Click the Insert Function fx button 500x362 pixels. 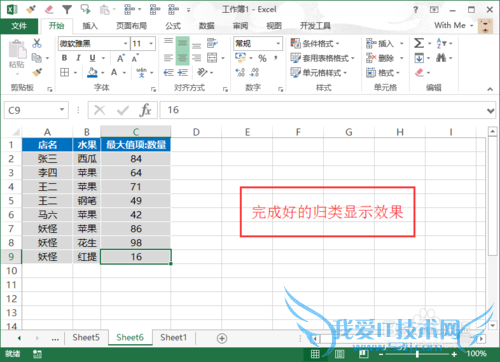(x=145, y=110)
